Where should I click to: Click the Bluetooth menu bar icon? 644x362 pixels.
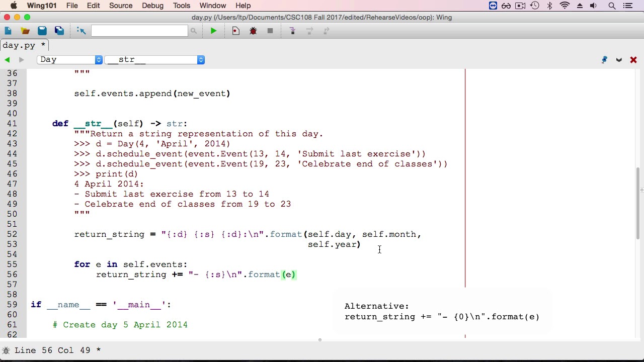pyautogui.click(x=550, y=6)
